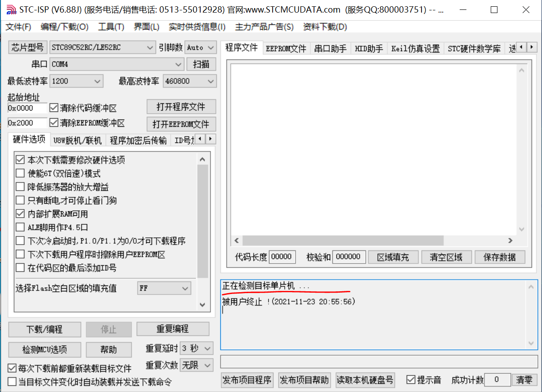Click code viewer horizontal scrollbar thumb
The width and height of the screenshot is (542, 392).
point(343,241)
